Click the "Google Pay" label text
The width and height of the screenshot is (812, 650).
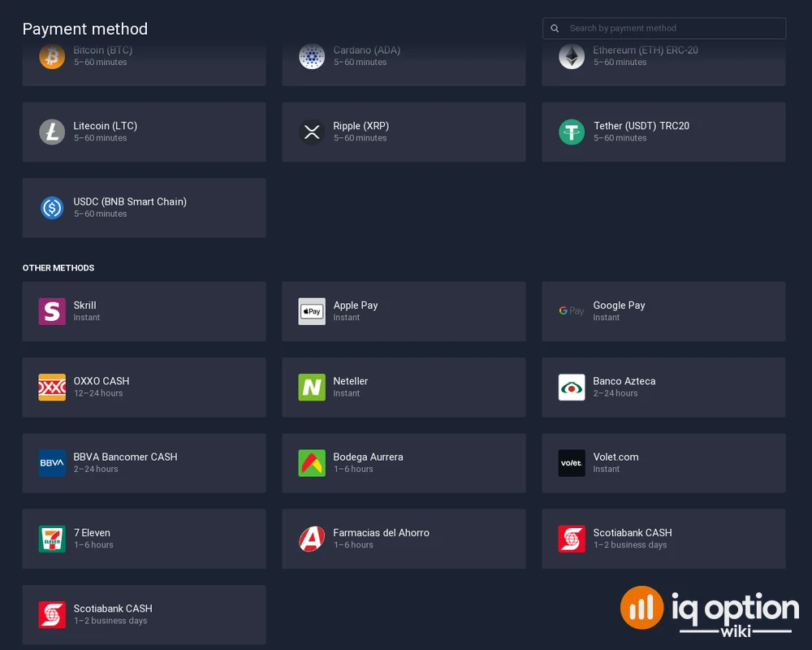point(620,305)
